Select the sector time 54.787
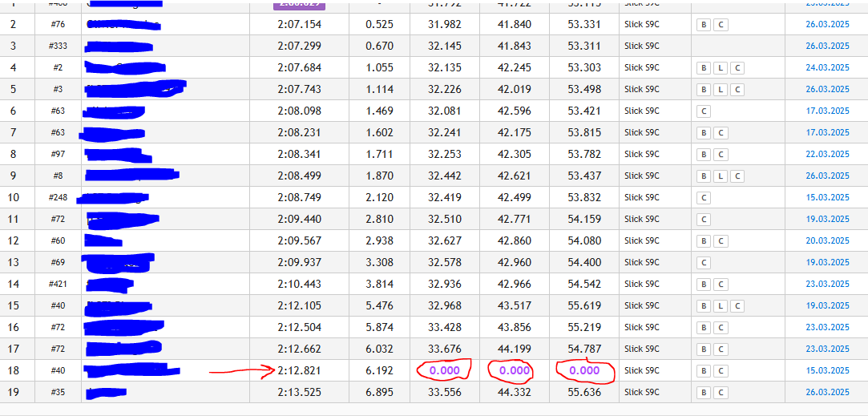 click(584, 349)
